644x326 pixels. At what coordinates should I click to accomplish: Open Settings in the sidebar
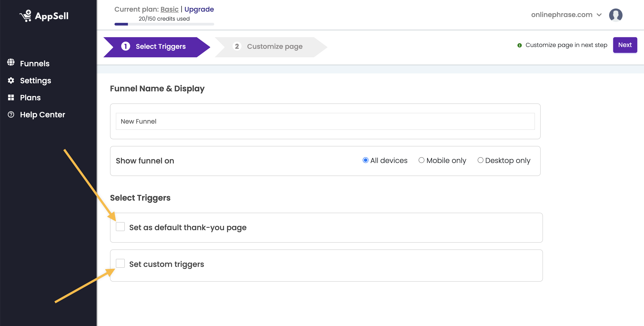(36, 80)
